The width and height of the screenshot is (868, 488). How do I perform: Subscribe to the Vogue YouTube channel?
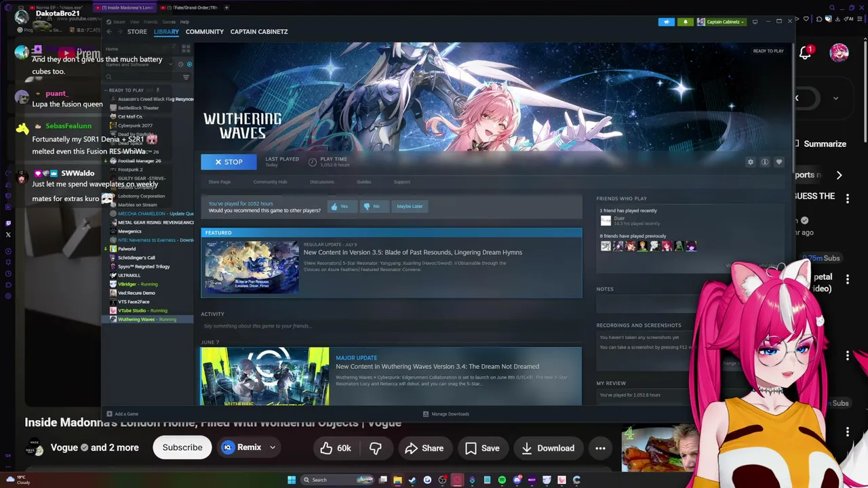coord(182,447)
